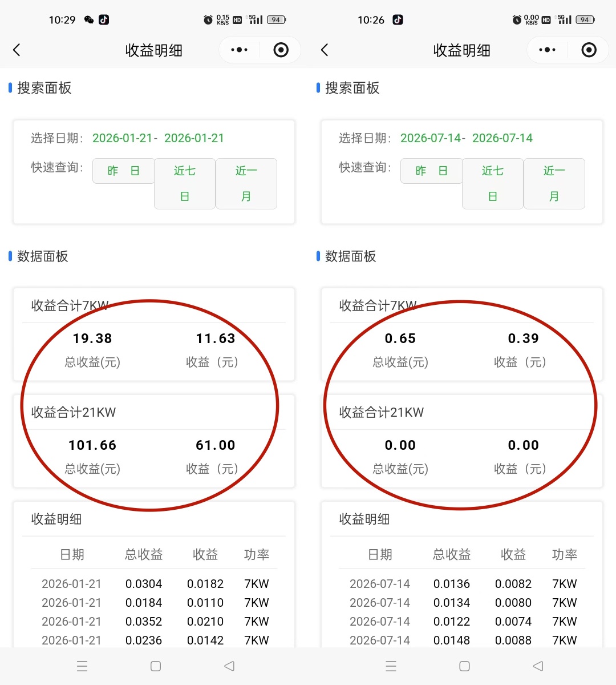Tap the 0.0142 income cell

coord(205,640)
